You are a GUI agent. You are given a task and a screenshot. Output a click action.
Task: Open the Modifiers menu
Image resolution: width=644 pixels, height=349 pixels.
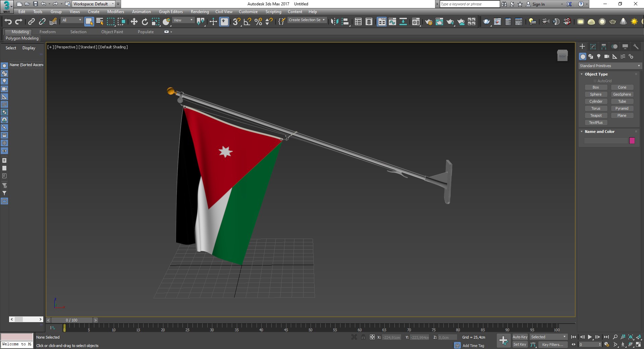pyautogui.click(x=116, y=12)
